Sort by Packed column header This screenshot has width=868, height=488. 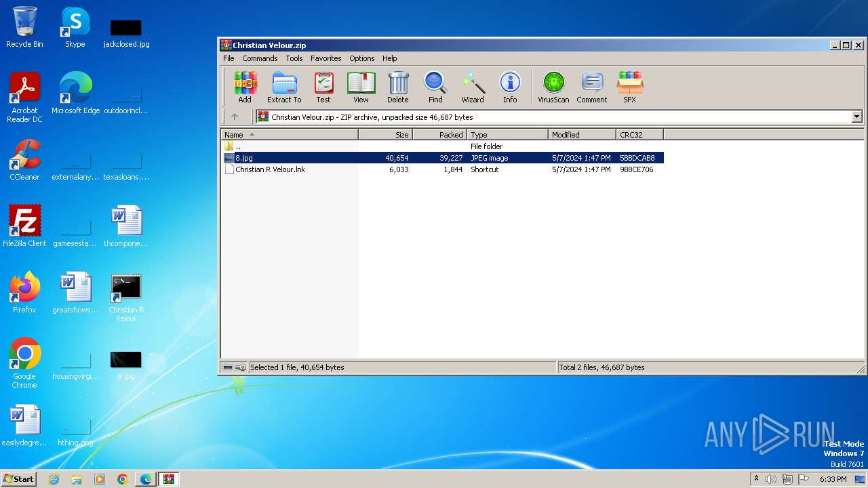[x=440, y=135]
